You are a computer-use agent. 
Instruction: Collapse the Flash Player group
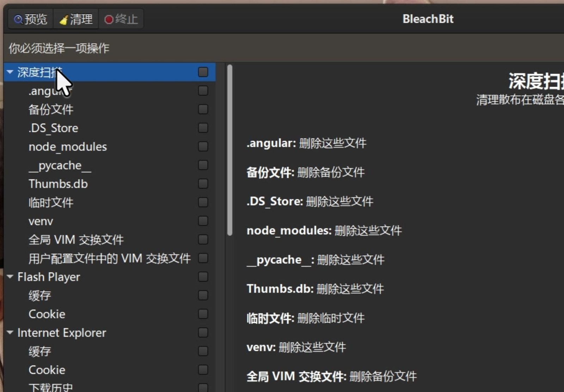click(x=10, y=277)
